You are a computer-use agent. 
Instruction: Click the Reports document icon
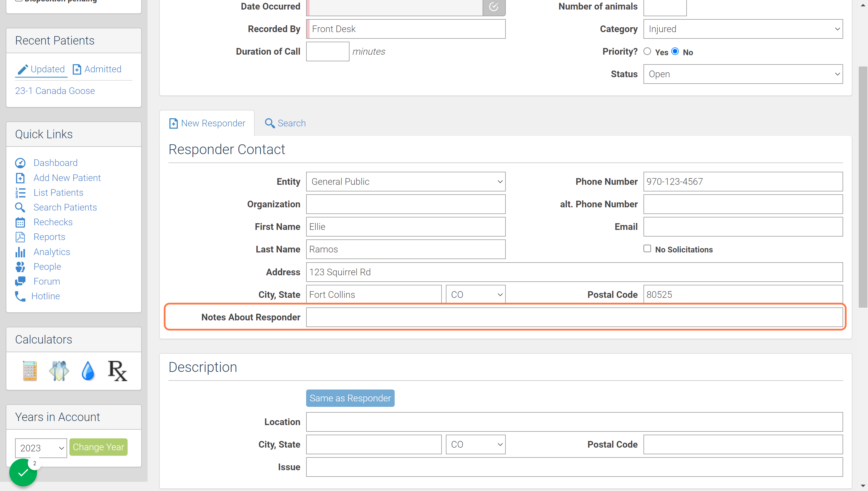[x=20, y=237]
